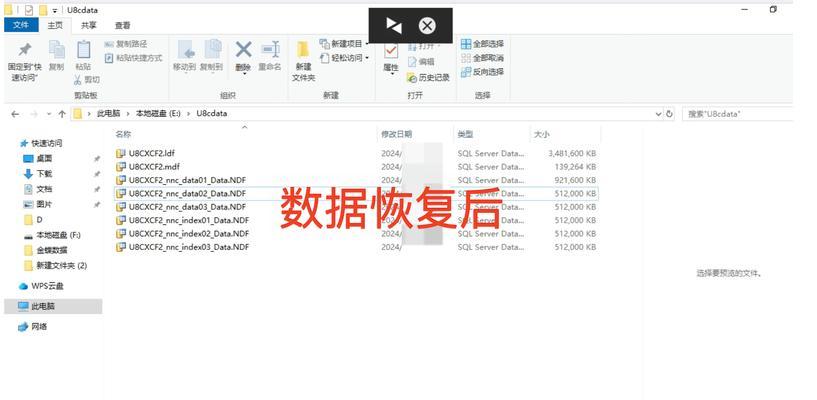Image resolution: width=817 pixels, height=400 pixels.
Task: Click Edit (编辑) ribbon item
Action: [x=420, y=62]
